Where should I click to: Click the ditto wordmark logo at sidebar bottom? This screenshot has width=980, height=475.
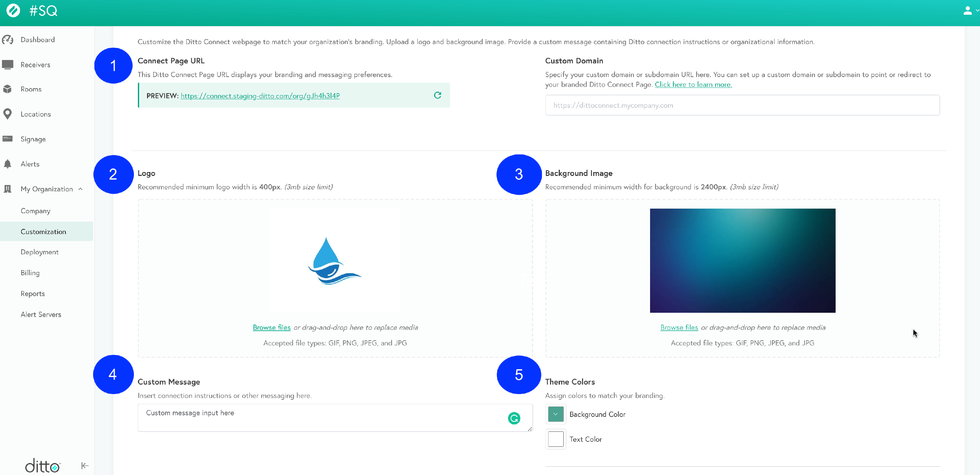pos(42,465)
